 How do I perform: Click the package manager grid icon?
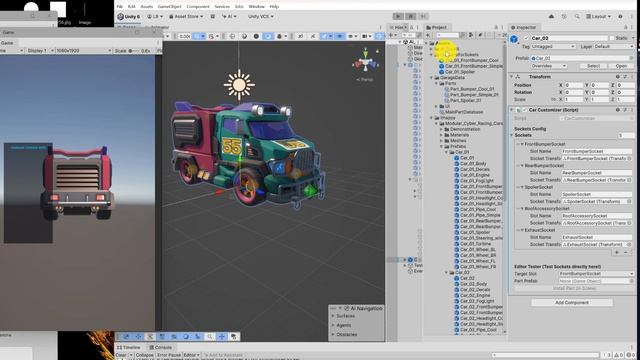(213, 16)
